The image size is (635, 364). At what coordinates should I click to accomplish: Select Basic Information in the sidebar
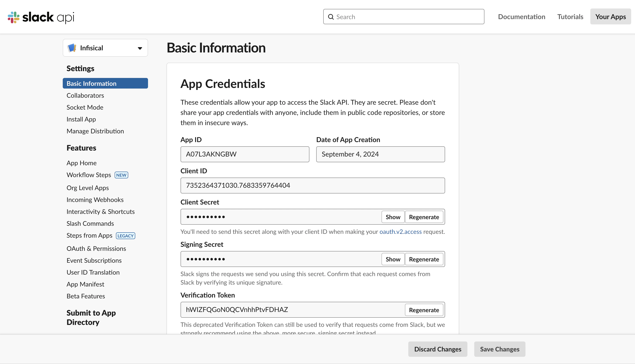tap(105, 83)
